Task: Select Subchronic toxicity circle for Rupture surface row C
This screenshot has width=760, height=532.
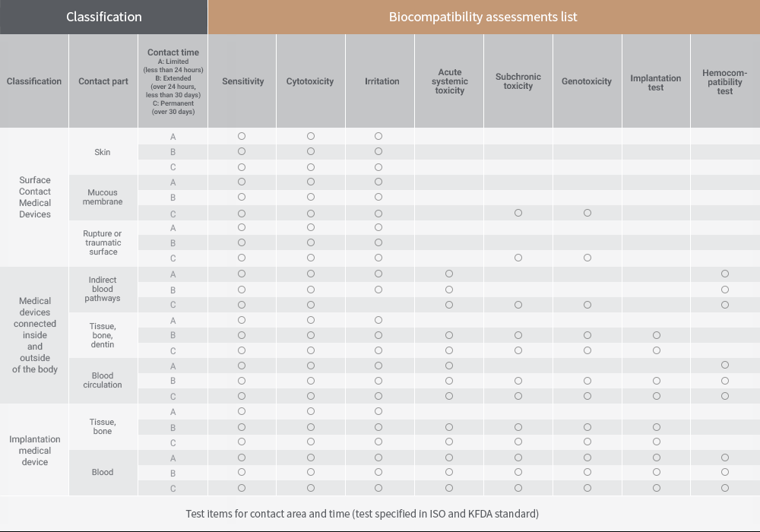Action: [518, 258]
